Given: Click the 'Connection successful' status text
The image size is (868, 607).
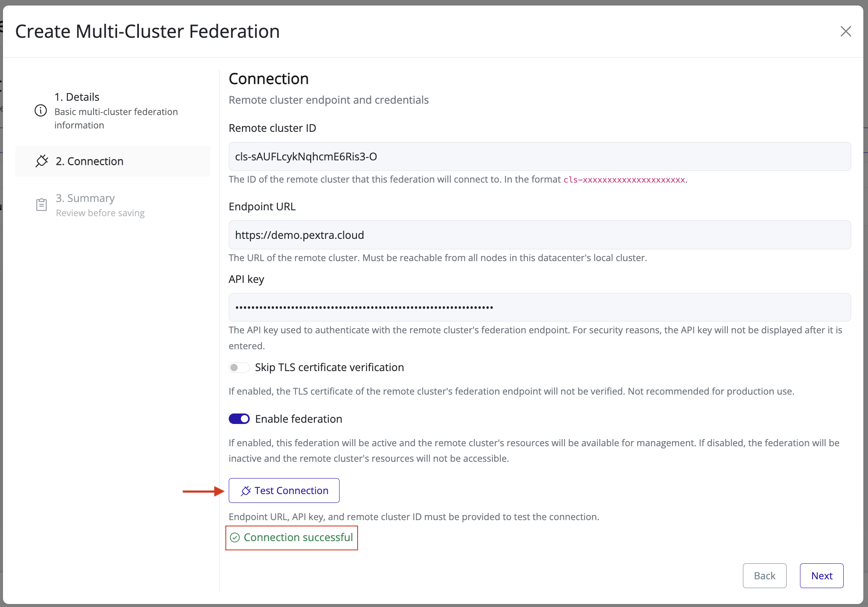Looking at the screenshot, I should coord(298,538).
